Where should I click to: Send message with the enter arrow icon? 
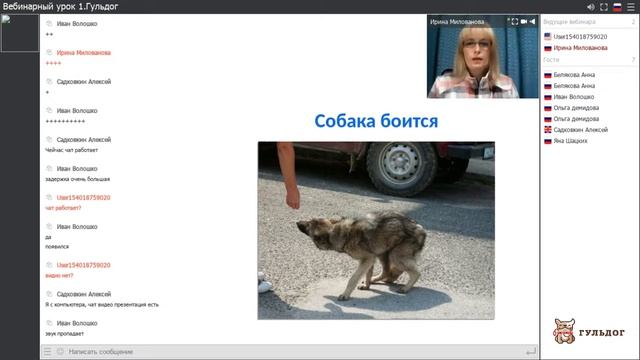click(531, 351)
